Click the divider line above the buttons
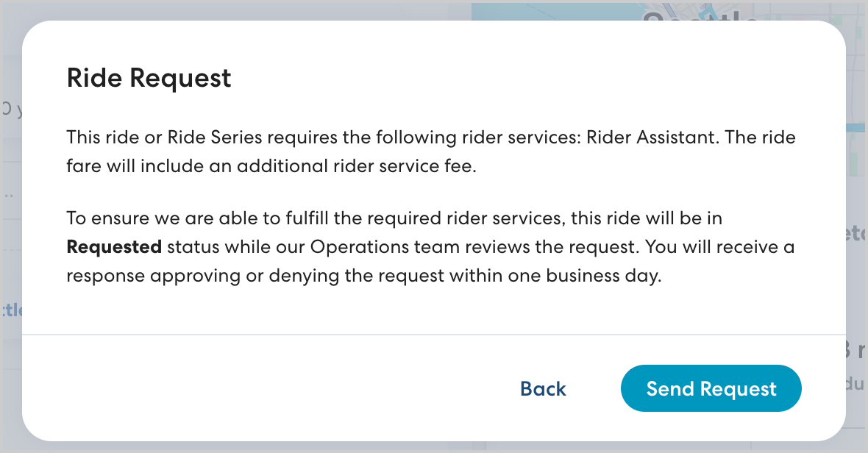This screenshot has height=453, width=868. coord(434,335)
